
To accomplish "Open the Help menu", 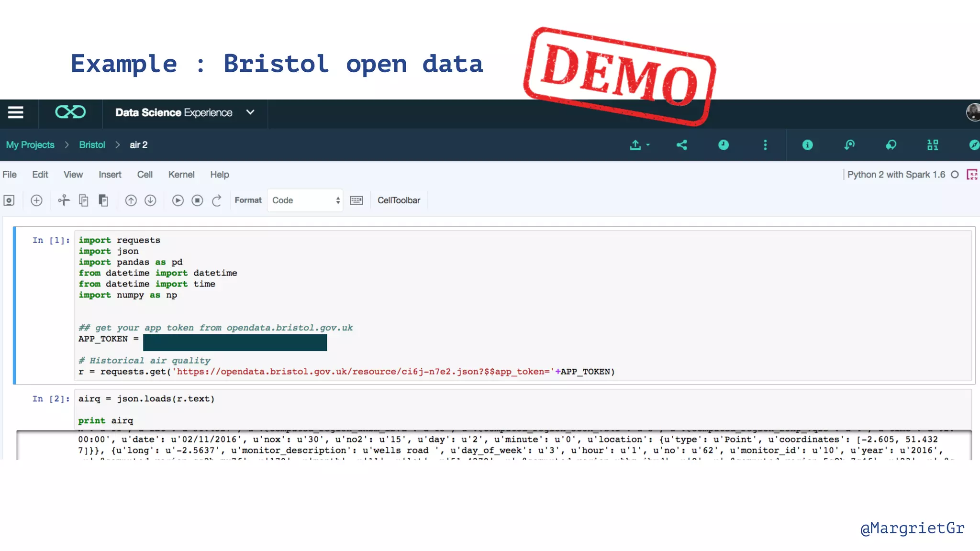I will [220, 175].
